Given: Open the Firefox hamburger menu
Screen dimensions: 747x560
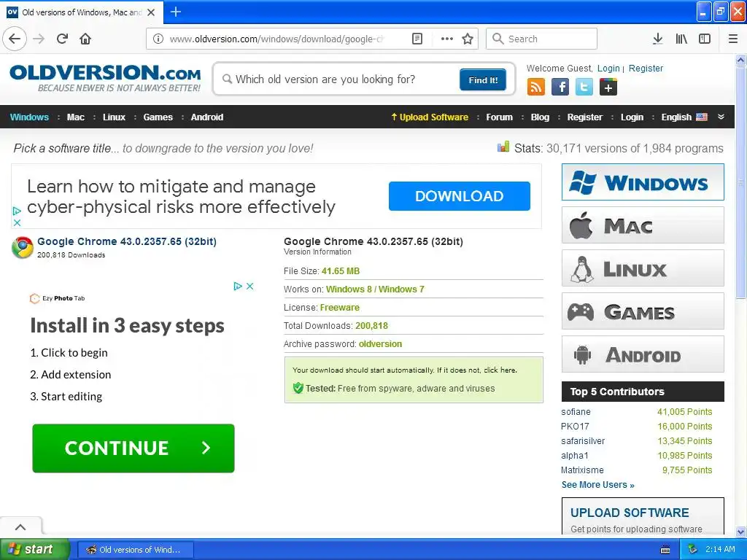Looking at the screenshot, I should click(x=732, y=39).
